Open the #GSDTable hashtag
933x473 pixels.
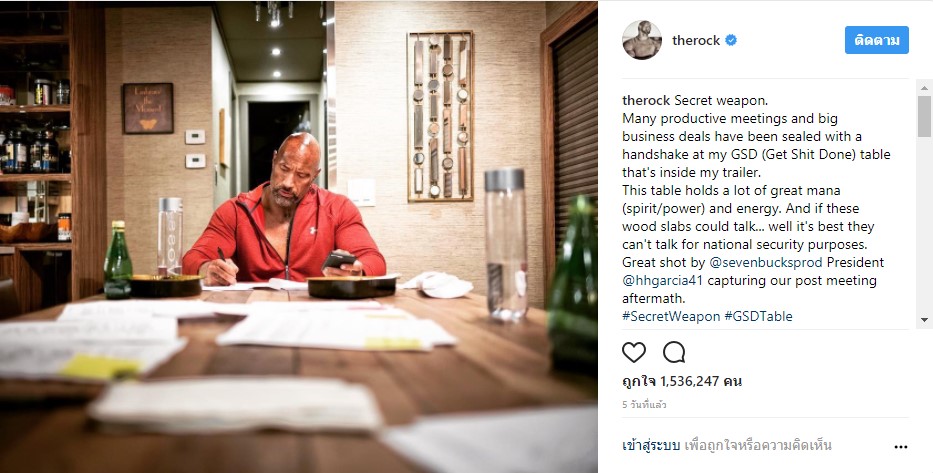tap(759, 317)
